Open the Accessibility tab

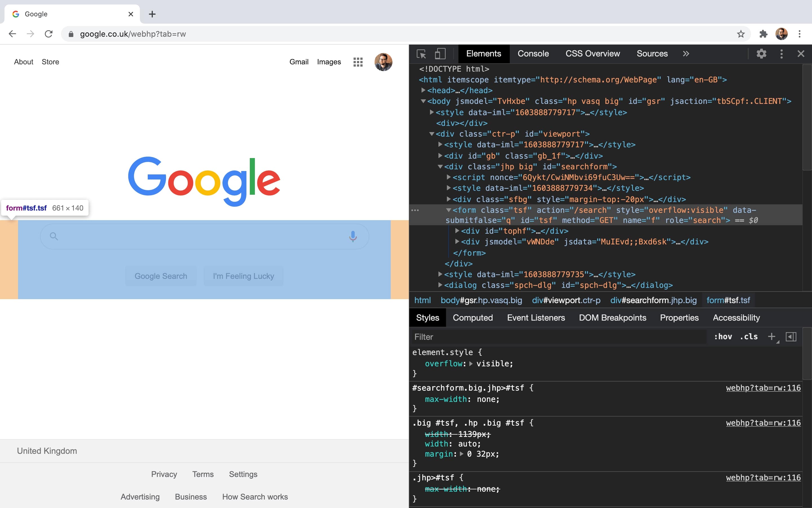pos(736,318)
